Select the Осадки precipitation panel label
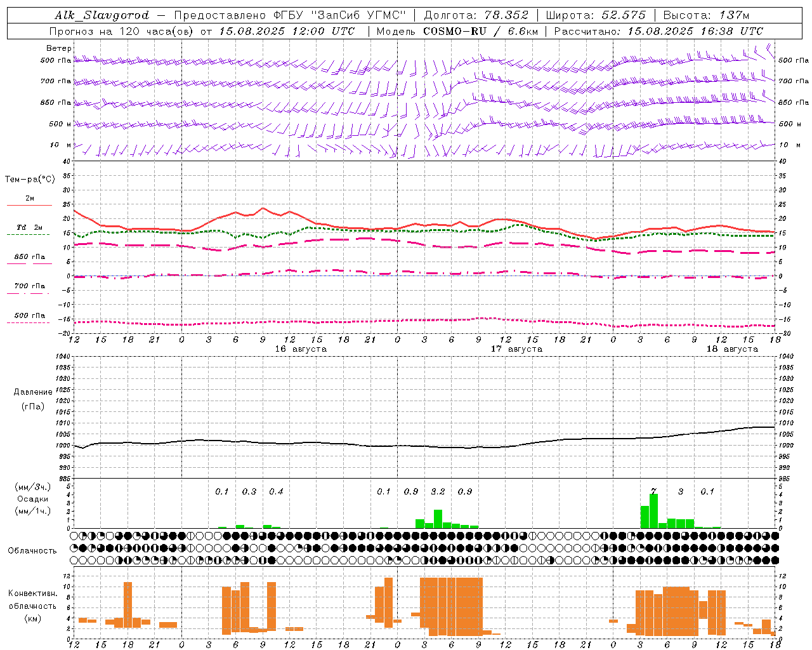Viewport: 812px width, 650px height. [32, 499]
